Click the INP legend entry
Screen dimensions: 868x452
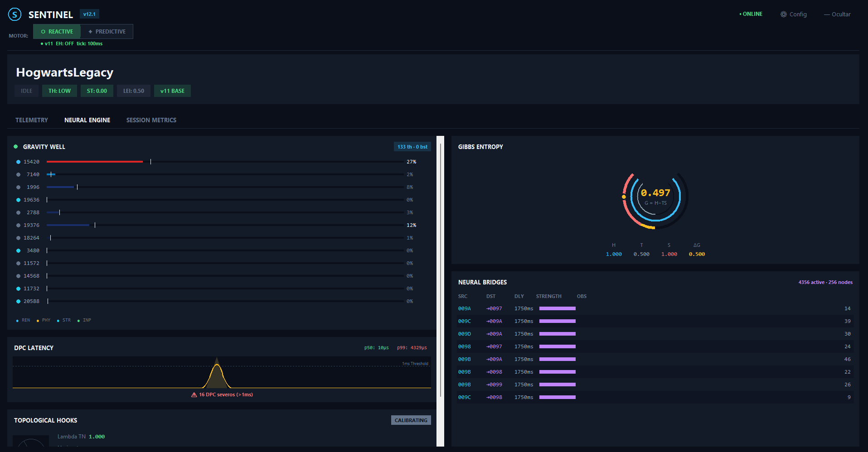84,320
